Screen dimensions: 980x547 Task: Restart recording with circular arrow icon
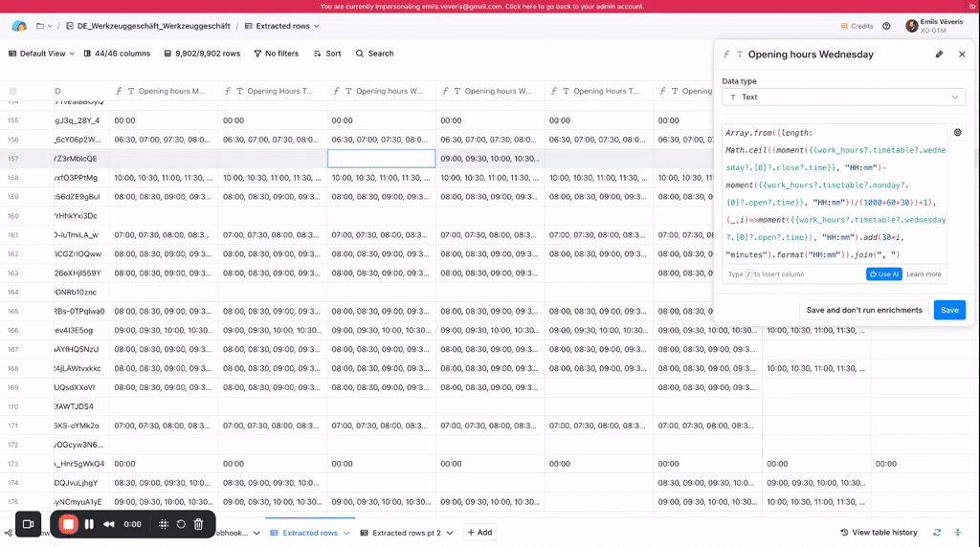[181, 524]
